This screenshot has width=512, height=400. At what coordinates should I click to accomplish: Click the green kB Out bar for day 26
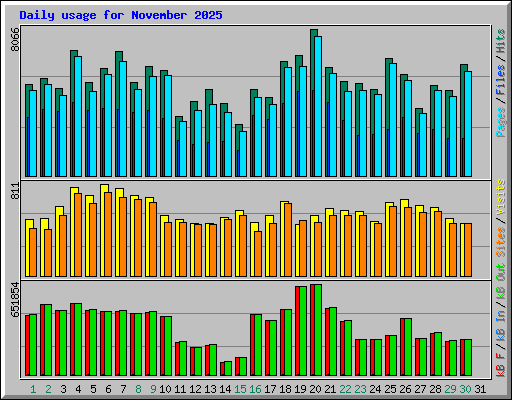(x=408, y=347)
